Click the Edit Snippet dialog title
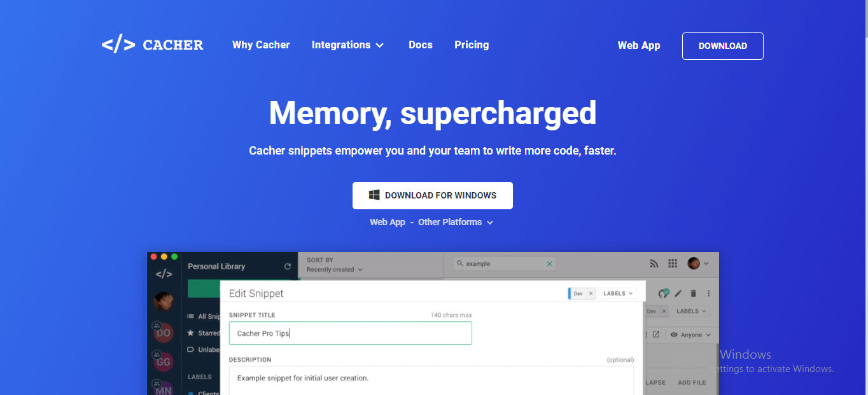Image resolution: width=868 pixels, height=395 pixels. pyautogui.click(x=256, y=293)
